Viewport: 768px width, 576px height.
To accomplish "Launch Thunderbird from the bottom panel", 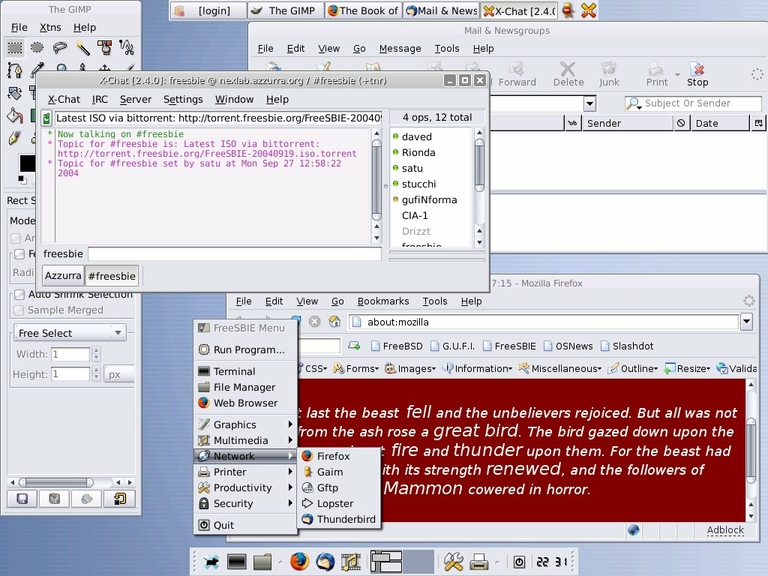I will click(325, 562).
